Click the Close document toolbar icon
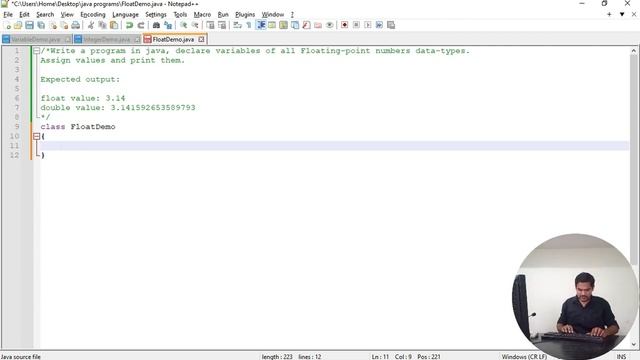Screen dimensions: 640x360 [x=53, y=25]
